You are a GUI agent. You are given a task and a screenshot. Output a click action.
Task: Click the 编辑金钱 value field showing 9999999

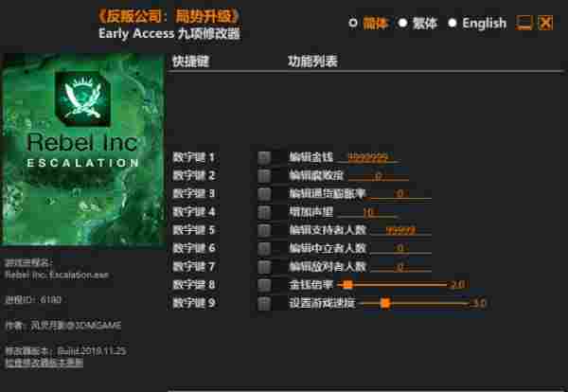pos(368,157)
